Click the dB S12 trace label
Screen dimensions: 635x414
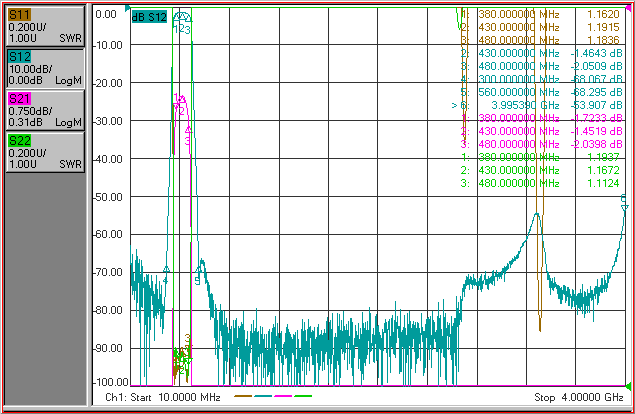tap(149, 17)
